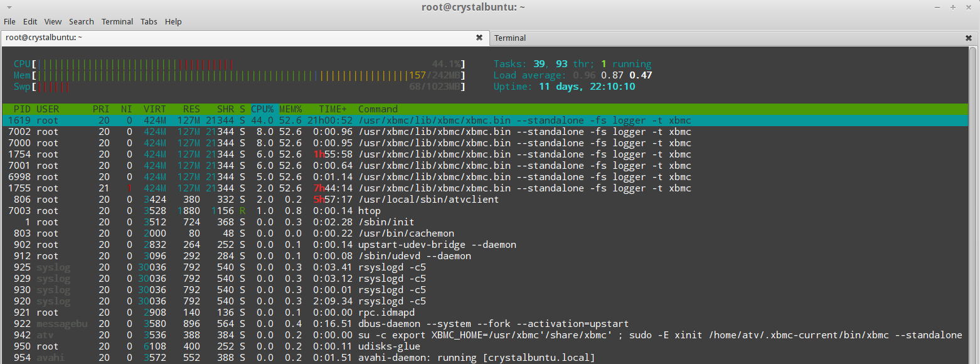The height and width of the screenshot is (364, 980).
Task: Sort by the PRI column header
Action: [101, 109]
